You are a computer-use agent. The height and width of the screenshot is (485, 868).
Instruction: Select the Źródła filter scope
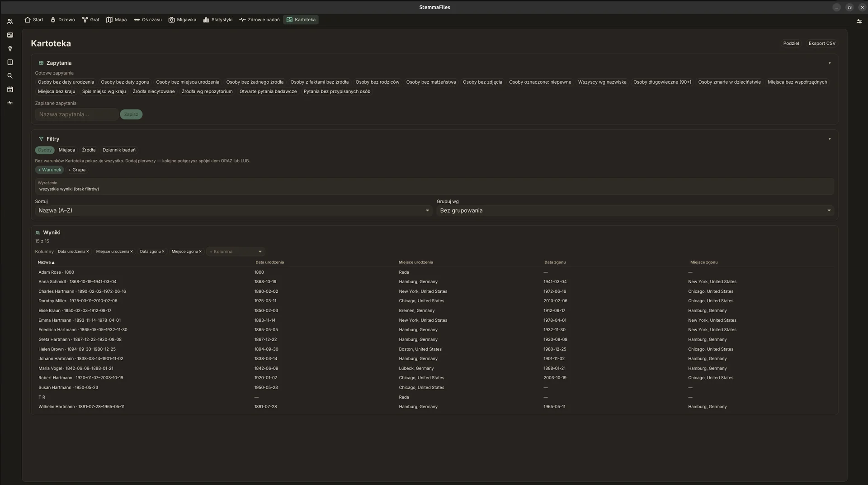click(89, 150)
